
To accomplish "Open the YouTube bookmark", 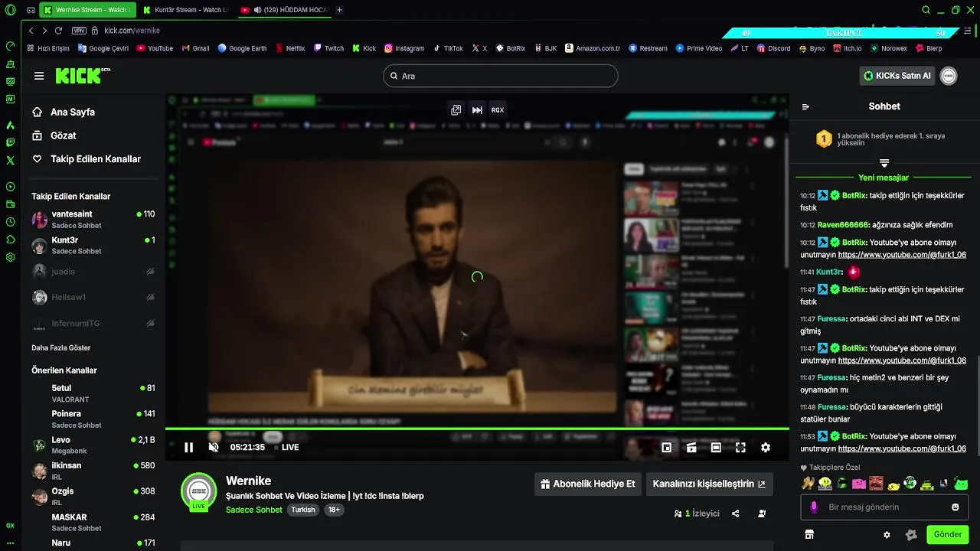I will coord(155,48).
